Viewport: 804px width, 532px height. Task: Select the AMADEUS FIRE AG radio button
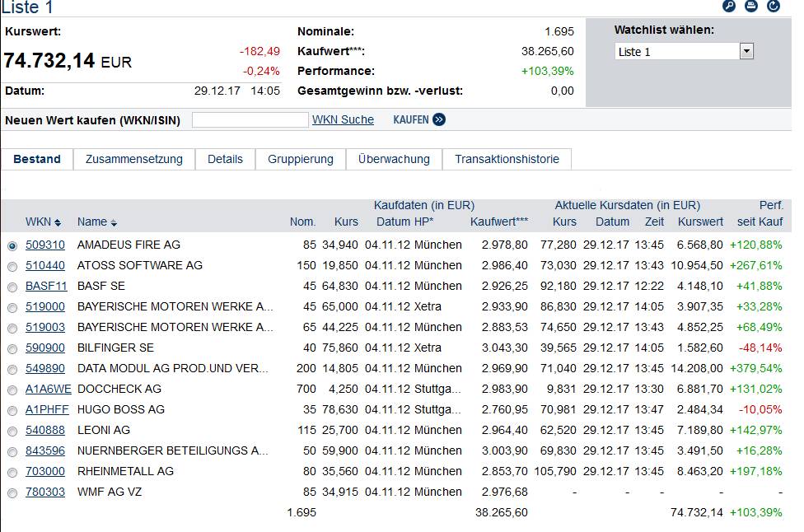[x=12, y=245]
